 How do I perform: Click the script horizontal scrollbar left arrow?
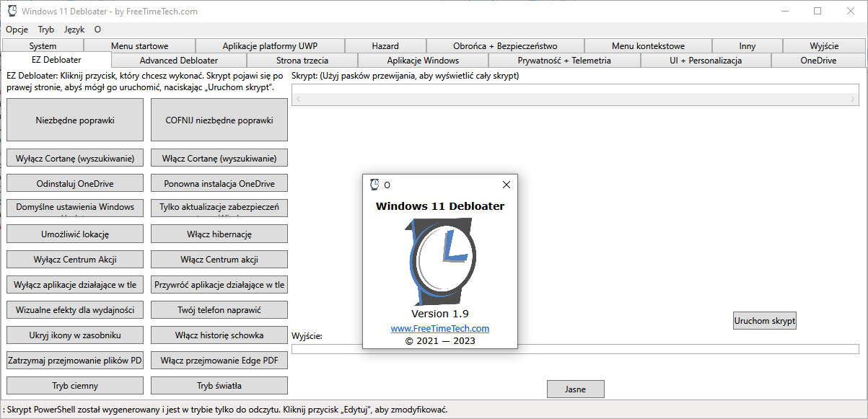click(x=299, y=99)
